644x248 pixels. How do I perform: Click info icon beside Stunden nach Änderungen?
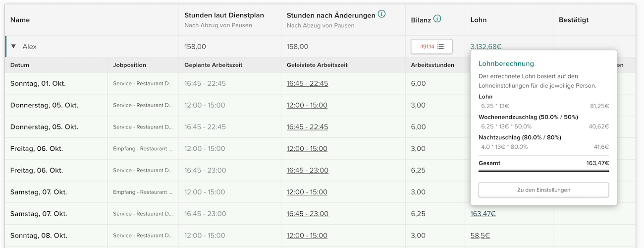381,14
